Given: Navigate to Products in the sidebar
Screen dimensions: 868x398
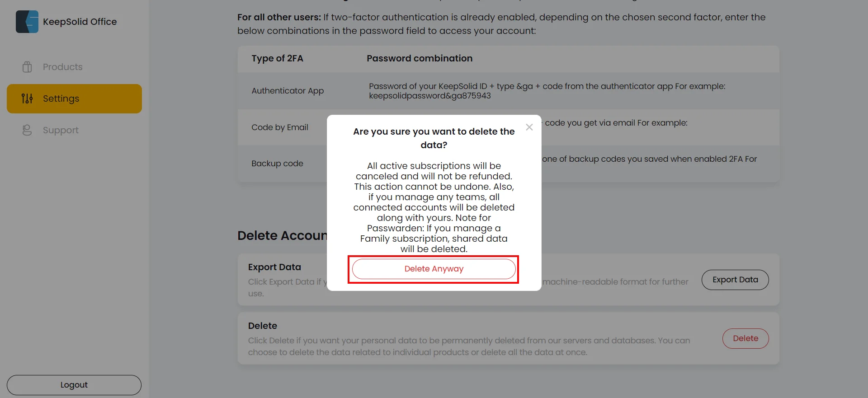Looking at the screenshot, I should [x=62, y=66].
